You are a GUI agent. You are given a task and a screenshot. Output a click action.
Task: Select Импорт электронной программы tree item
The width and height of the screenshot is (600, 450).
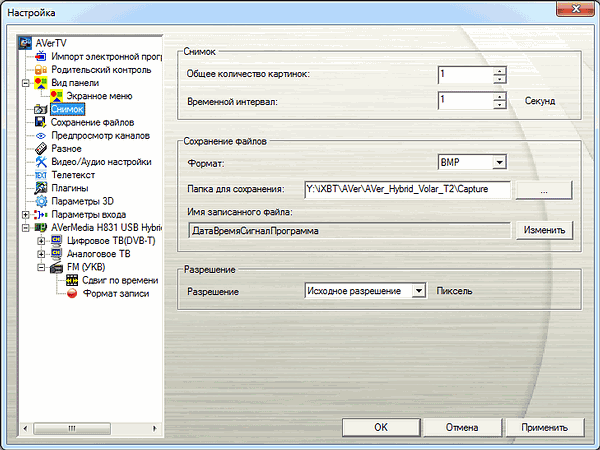click(106, 57)
